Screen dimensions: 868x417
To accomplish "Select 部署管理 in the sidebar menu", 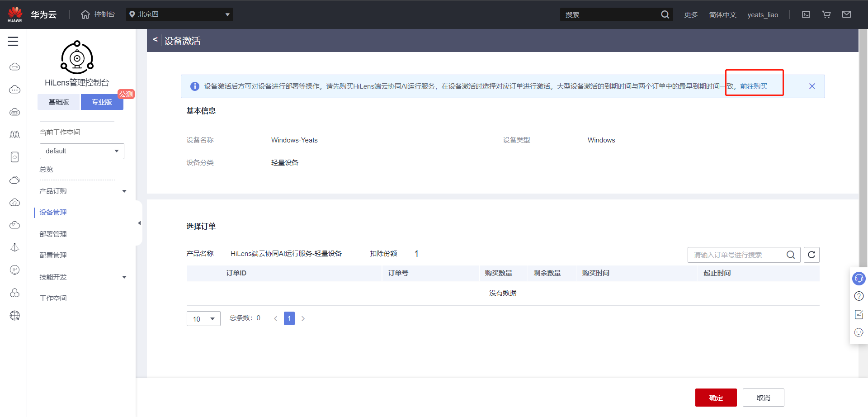I will [53, 233].
